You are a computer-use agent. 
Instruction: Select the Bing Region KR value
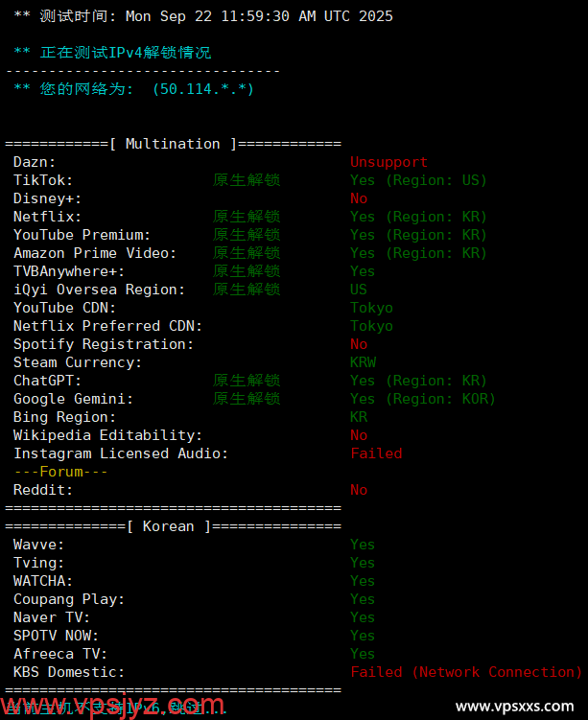pyautogui.click(x=359, y=417)
